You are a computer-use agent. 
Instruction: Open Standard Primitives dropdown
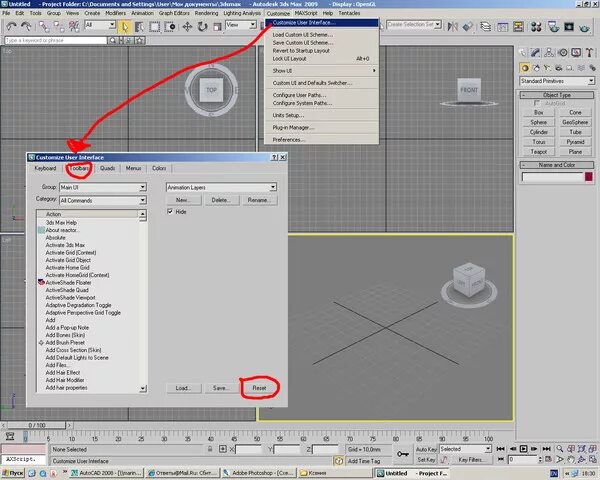coord(557,81)
